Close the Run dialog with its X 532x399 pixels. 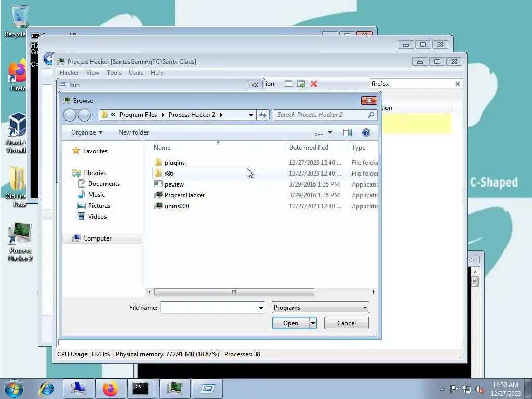coord(255,85)
